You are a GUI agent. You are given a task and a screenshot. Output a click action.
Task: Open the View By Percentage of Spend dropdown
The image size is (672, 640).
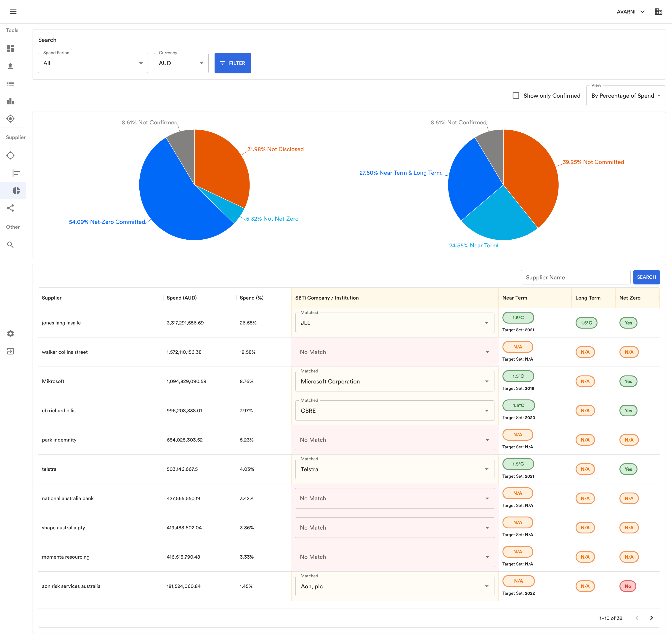[626, 96]
